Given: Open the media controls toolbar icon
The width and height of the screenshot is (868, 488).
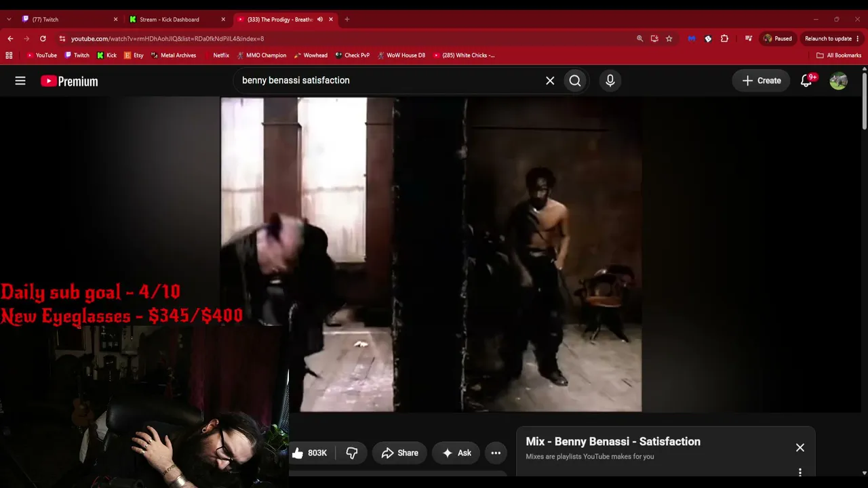Looking at the screenshot, I should coord(749,39).
